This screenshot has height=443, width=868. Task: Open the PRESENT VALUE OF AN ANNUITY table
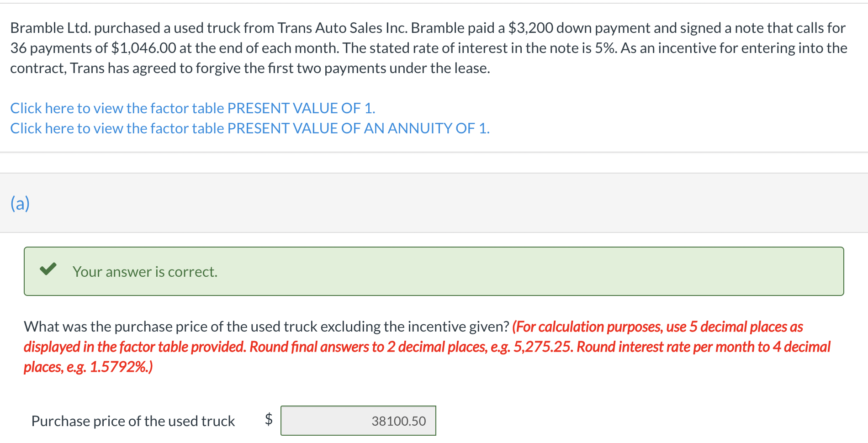(249, 128)
